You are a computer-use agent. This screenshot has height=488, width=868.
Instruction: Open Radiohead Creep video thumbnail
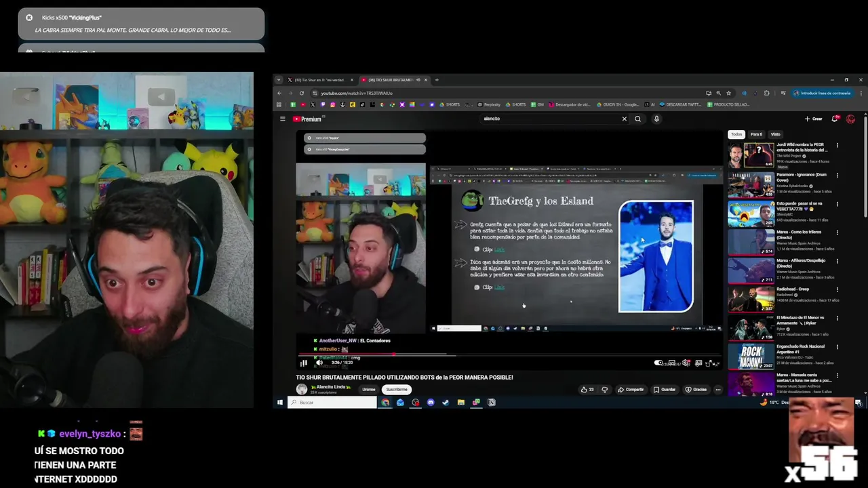point(751,299)
